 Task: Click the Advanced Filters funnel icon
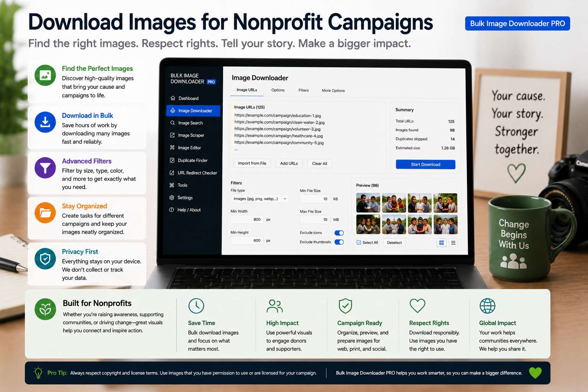[x=45, y=168]
